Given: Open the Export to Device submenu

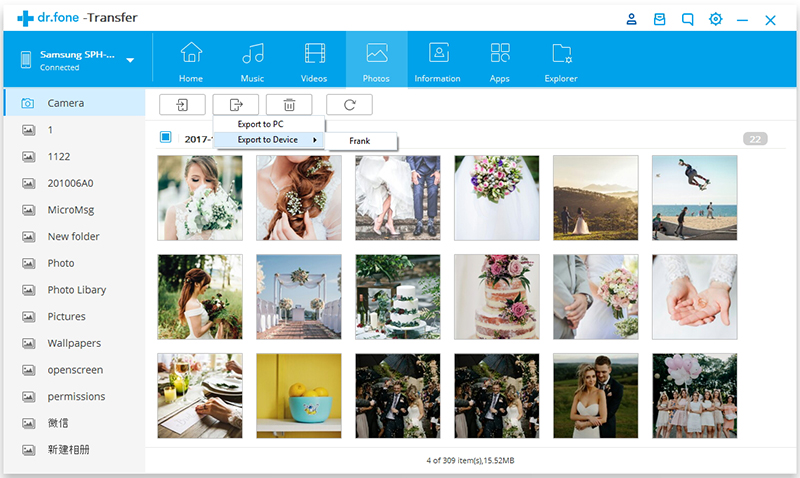Looking at the screenshot, I should [x=268, y=140].
